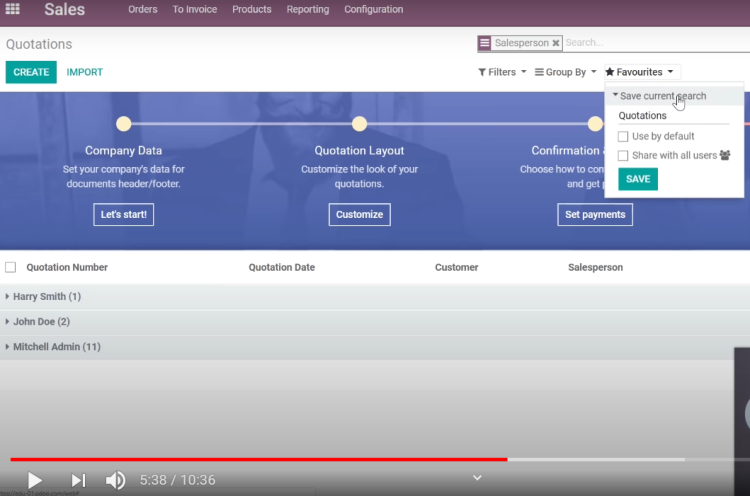Expand the Mitchell Admin (11) group
Image resolution: width=750 pixels, height=496 pixels.
click(x=367, y=347)
